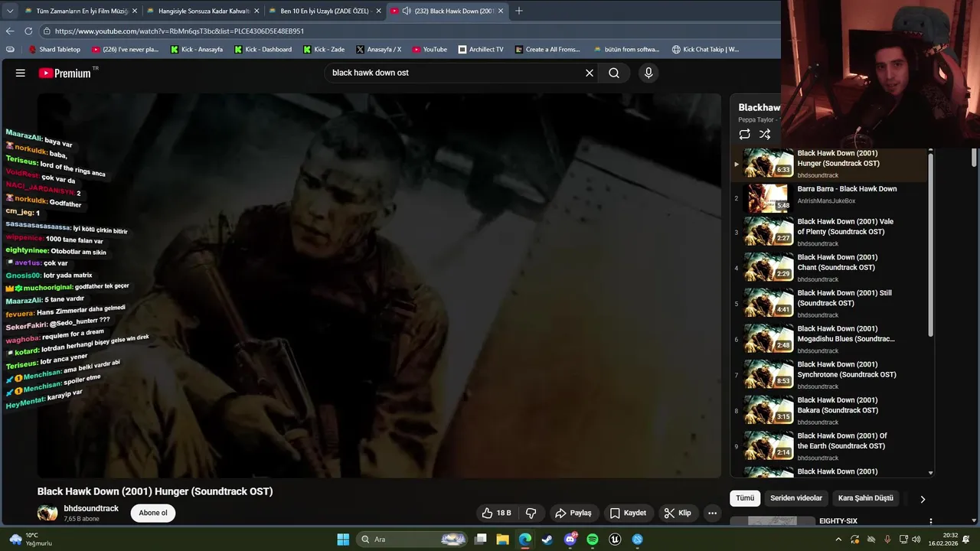Play Still (Soundtrack OST) playlist item
Image resolution: width=980 pixels, height=551 pixels.
(x=828, y=303)
